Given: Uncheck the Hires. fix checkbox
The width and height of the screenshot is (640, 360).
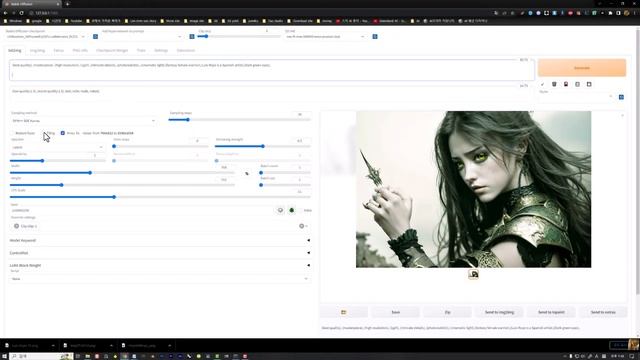Looking at the screenshot, I should 62,133.
